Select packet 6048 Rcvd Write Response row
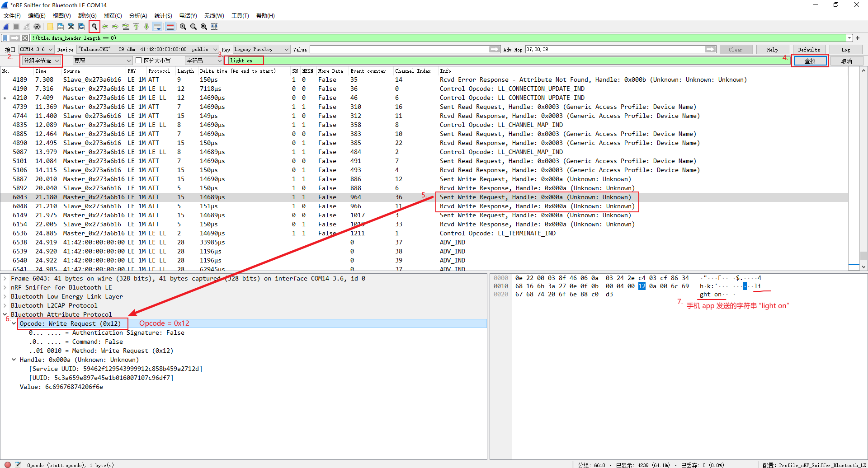868x468 pixels. tap(424, 206)
